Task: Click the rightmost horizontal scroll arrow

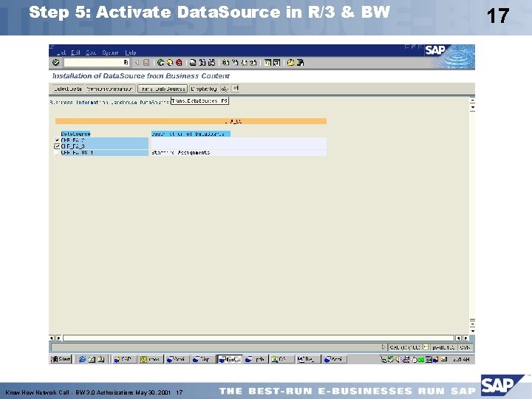Action: click(465, 338)
